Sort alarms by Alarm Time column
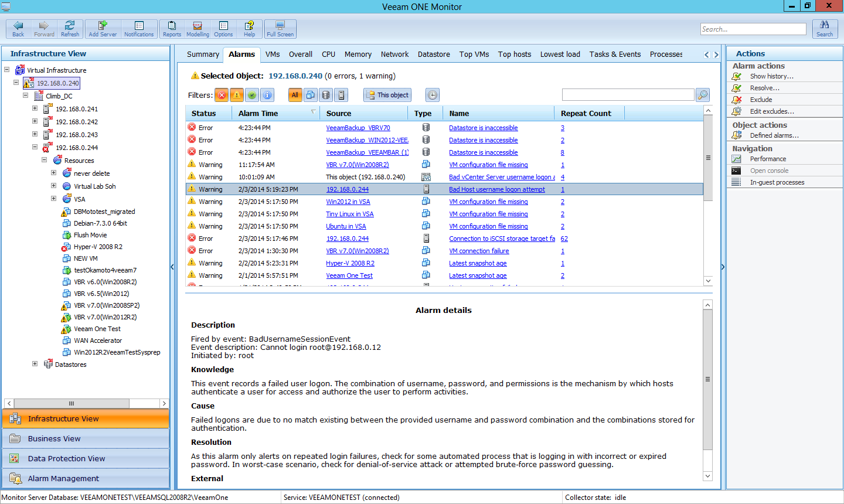 click(275, 113)
